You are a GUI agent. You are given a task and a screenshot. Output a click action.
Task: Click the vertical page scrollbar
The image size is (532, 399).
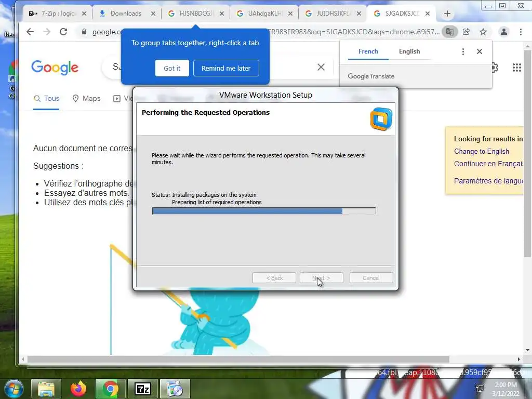[527, 153]
